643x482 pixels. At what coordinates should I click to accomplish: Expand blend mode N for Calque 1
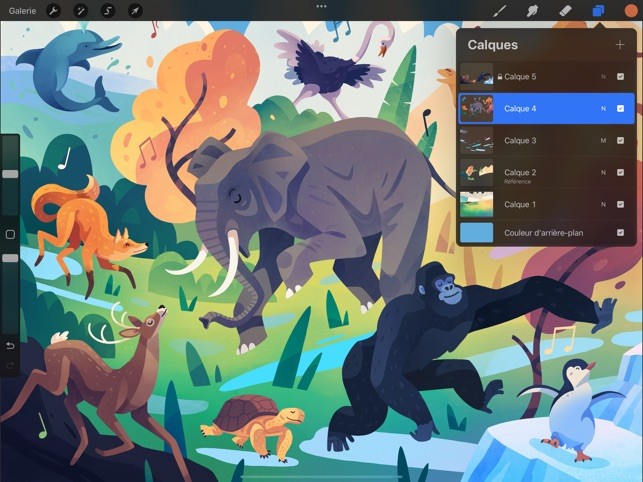click(x=603, y=204)
